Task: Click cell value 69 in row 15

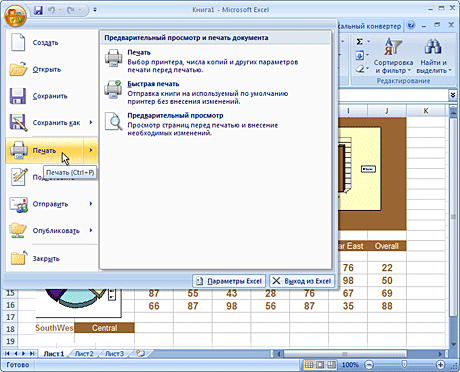Action: 387,293
